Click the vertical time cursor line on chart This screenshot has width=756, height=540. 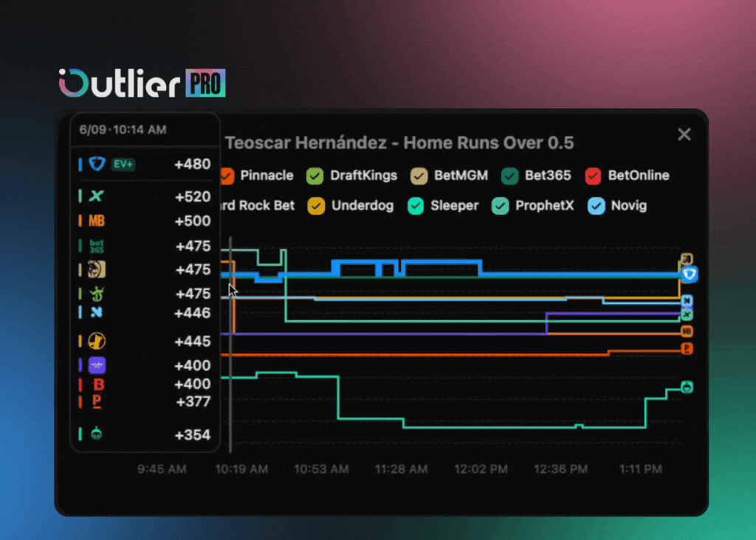click(230, 345)
